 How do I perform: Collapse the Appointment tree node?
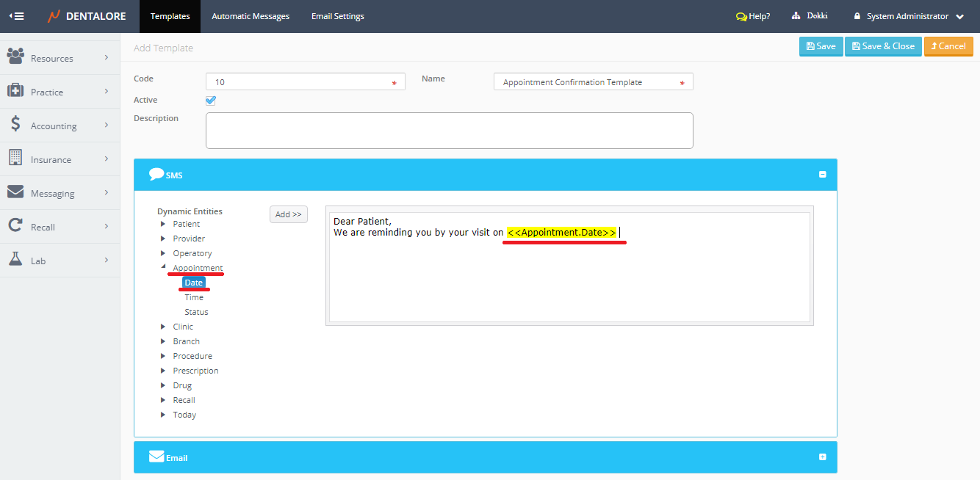pyautogui.click(x=163, y=267)
